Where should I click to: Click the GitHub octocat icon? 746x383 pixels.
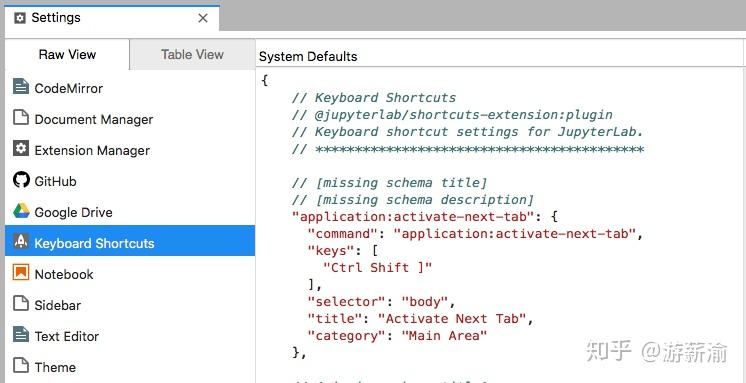coord(20,180)
